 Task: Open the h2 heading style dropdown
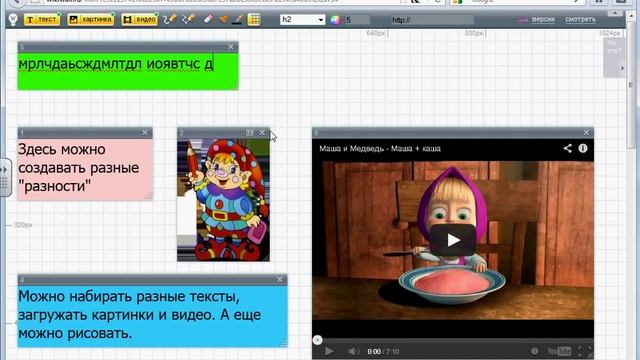pos(302,20)
